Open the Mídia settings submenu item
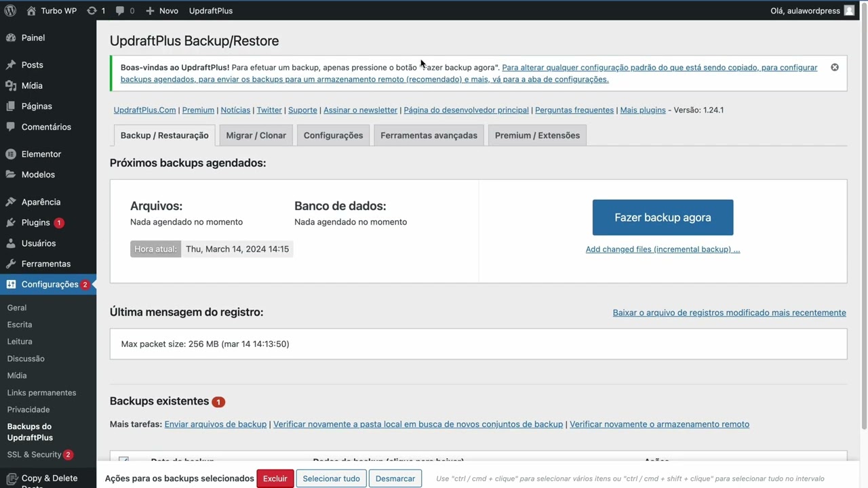The width and height of the screenshot is (868, 488). (17, 375)
